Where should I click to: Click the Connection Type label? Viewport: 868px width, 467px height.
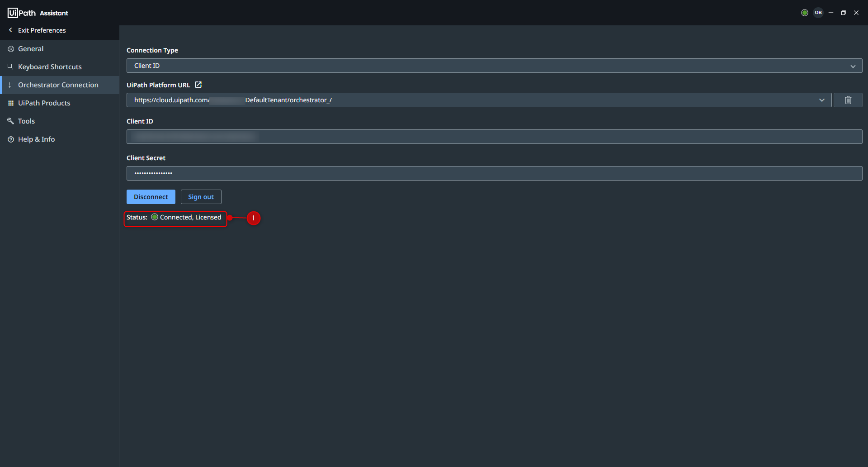point(152,50)
